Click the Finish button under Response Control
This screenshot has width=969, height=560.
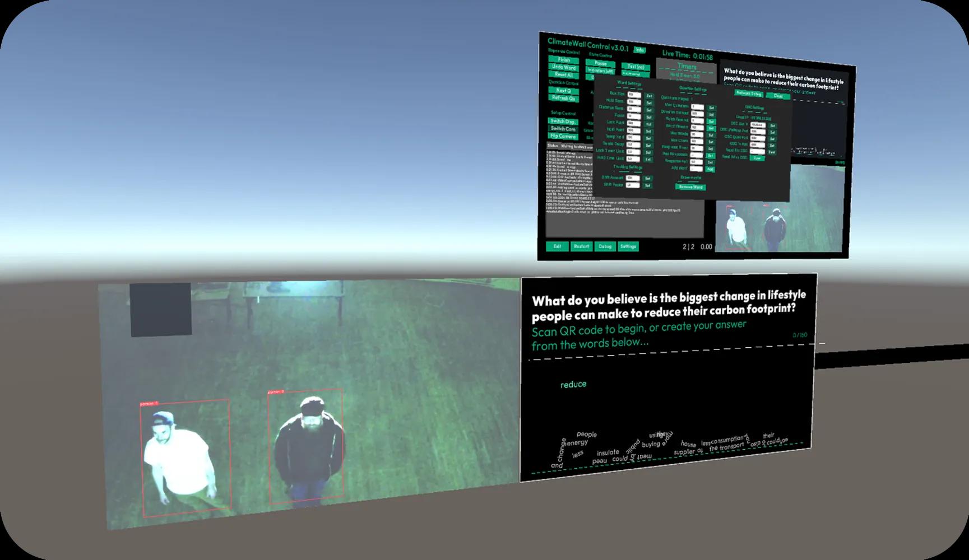pos(564,60)
